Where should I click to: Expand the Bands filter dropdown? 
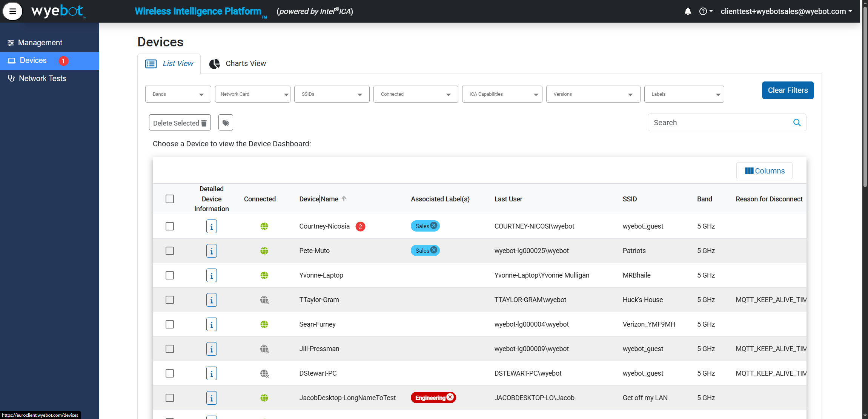point(178,94)
